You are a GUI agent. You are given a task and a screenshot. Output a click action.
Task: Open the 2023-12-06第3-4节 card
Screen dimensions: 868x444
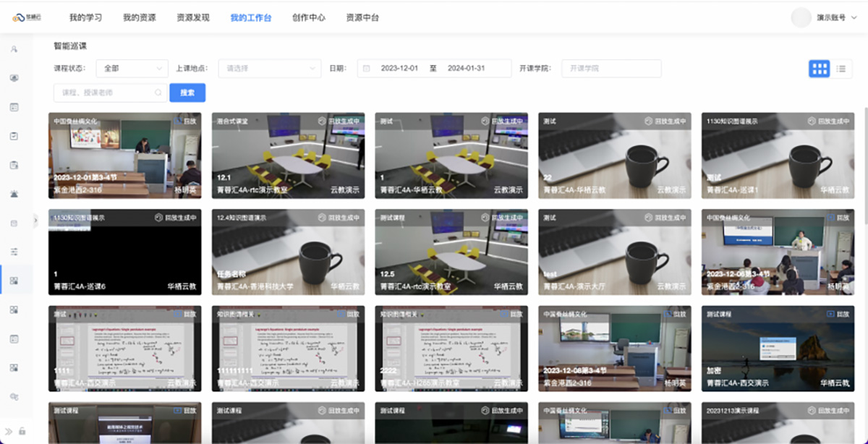pyautogui.click(x=778, y=252)
